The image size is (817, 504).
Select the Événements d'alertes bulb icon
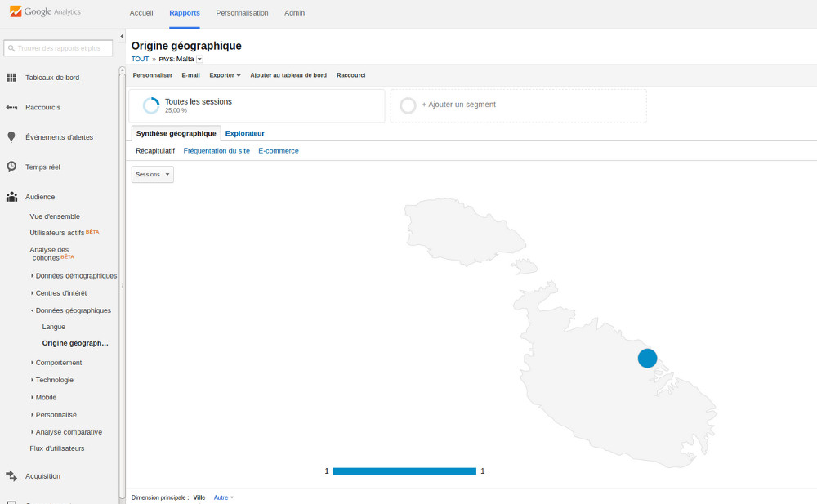pyautogui.click(x=11, y=137)
